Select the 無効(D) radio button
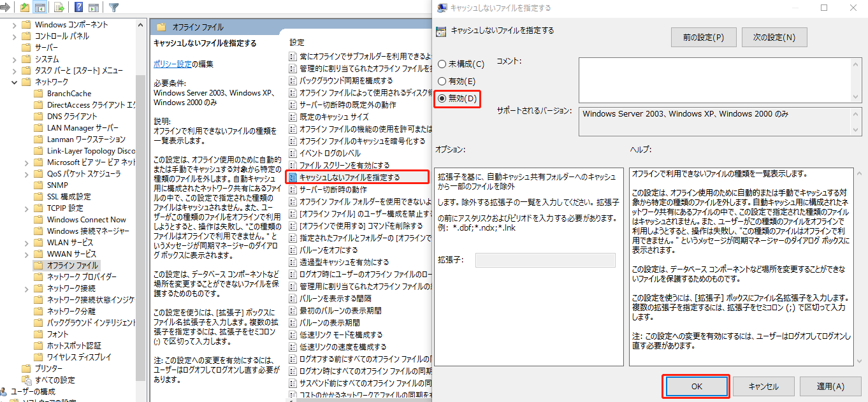 click(x=442, y=98)
